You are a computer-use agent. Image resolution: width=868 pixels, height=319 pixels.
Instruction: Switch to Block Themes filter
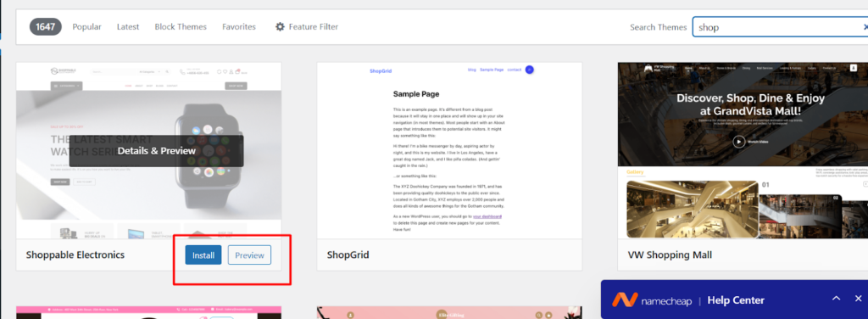coord(181,26)
